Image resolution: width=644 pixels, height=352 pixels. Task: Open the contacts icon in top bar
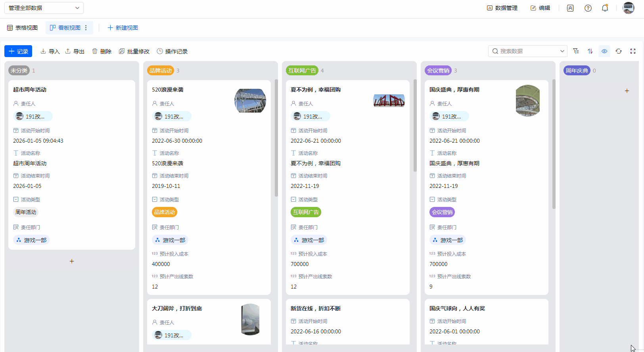click(x=570, y=8)
